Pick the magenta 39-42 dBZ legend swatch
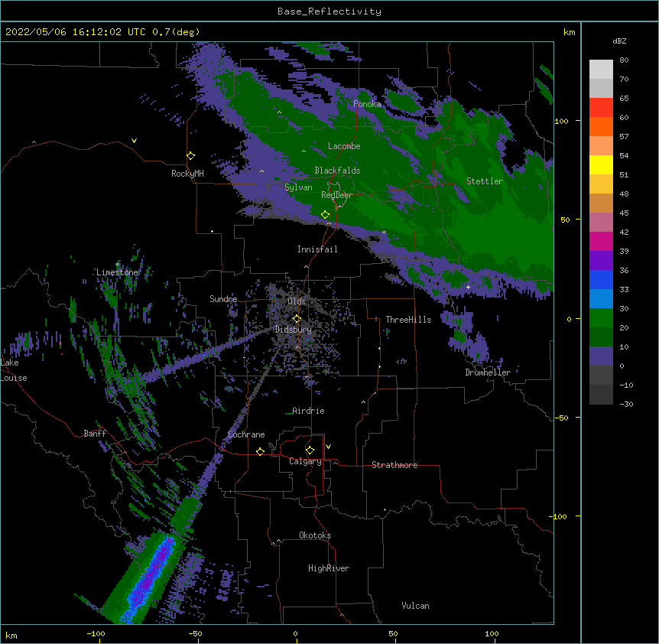Viewport: 659px width, 644px height. [x=601, y=241]
